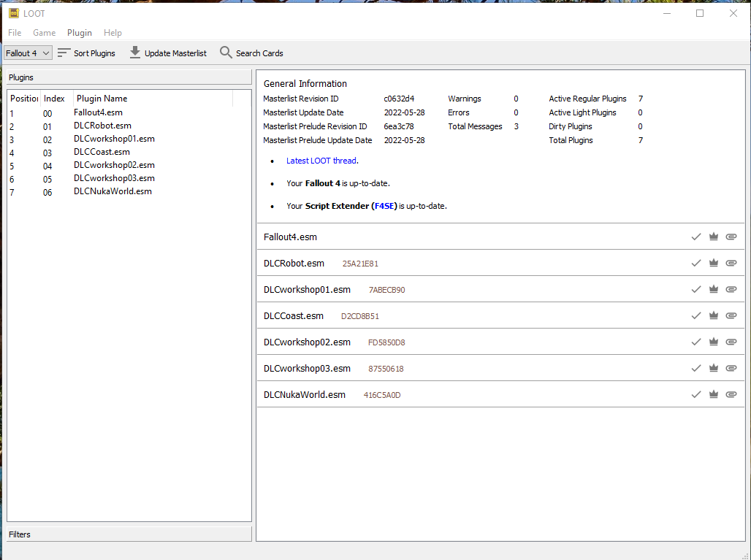The image size is (751, 560).
Task: Click the CRC 7ABECB90 on DLCworkshop01 card
Action: pyautogui.click(x=386, y=290)
